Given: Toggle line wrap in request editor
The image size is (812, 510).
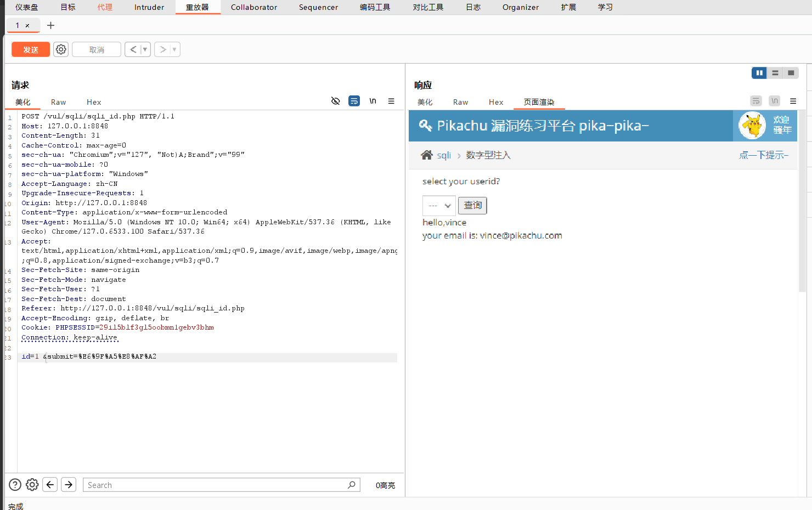Looking at the screenshot, I should pos(354,101).
